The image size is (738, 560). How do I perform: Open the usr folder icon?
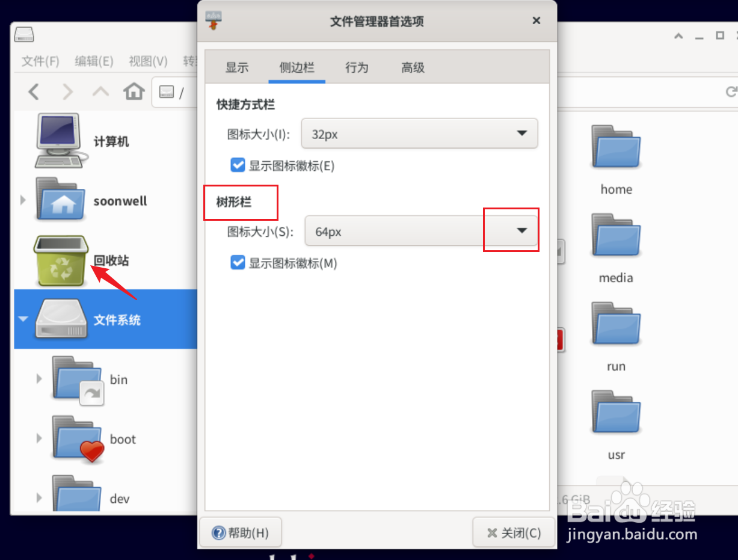pos(615,412)
